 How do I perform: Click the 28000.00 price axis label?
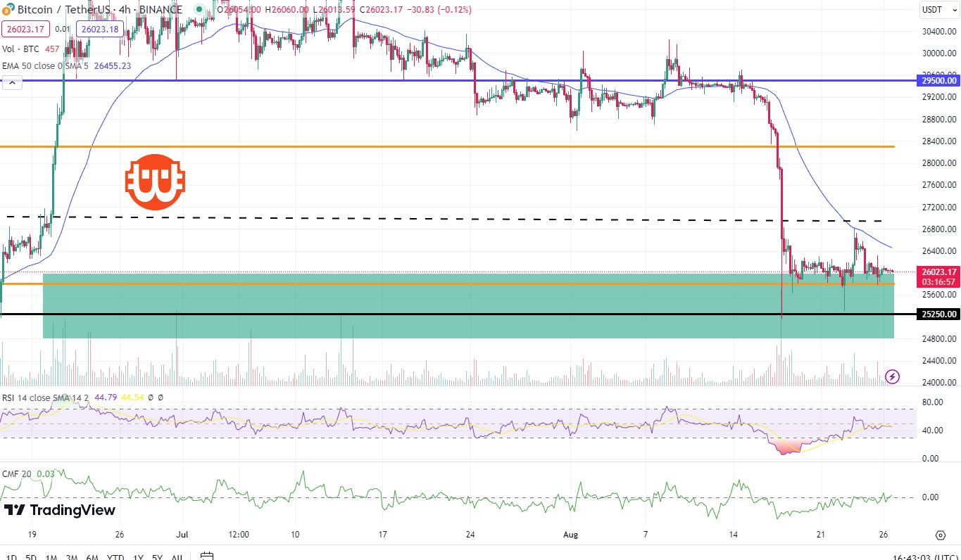(x=939, y=163)
